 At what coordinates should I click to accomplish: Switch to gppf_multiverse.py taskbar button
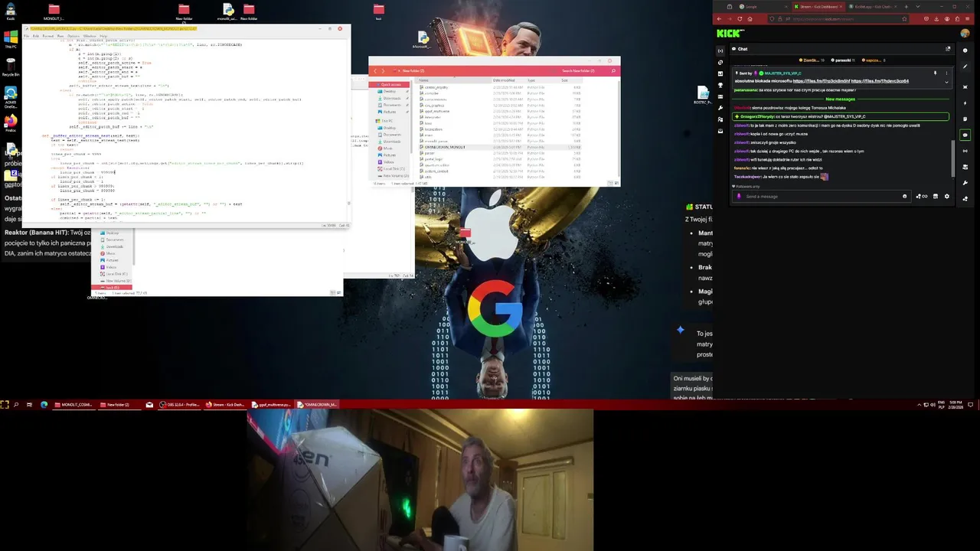click(x=272, y=404)
